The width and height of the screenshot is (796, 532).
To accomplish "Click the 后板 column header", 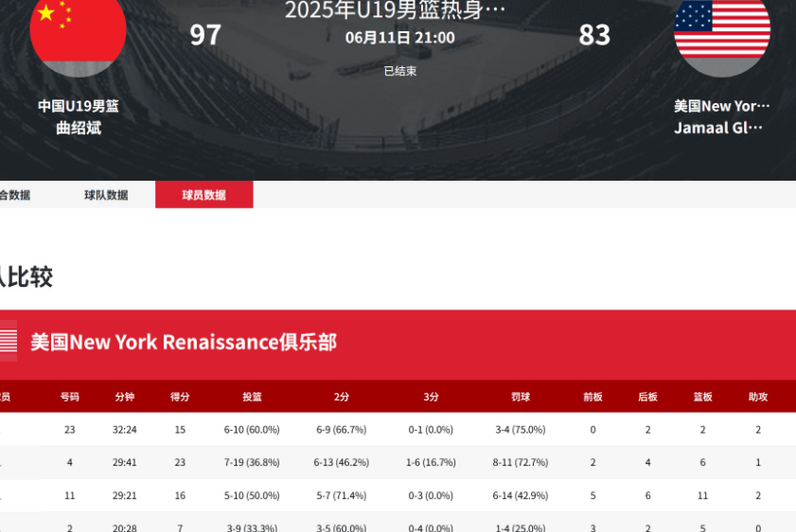I will 647,397.
